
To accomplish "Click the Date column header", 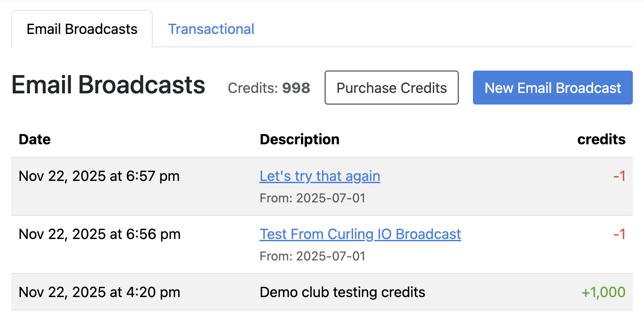I will 34,139.
